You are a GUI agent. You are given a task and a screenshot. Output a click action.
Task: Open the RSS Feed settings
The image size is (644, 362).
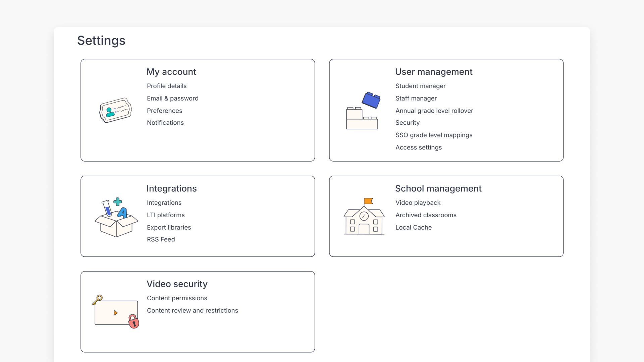point(161,239)
